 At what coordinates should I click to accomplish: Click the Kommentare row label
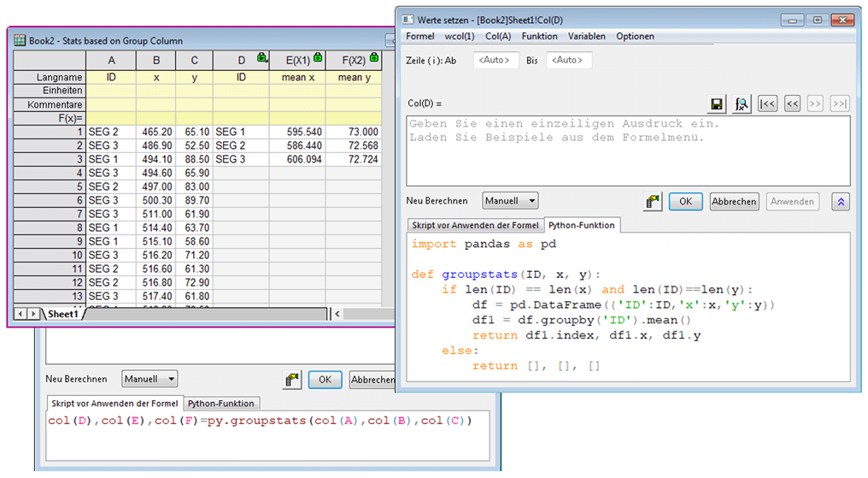[x=50, y=104]
